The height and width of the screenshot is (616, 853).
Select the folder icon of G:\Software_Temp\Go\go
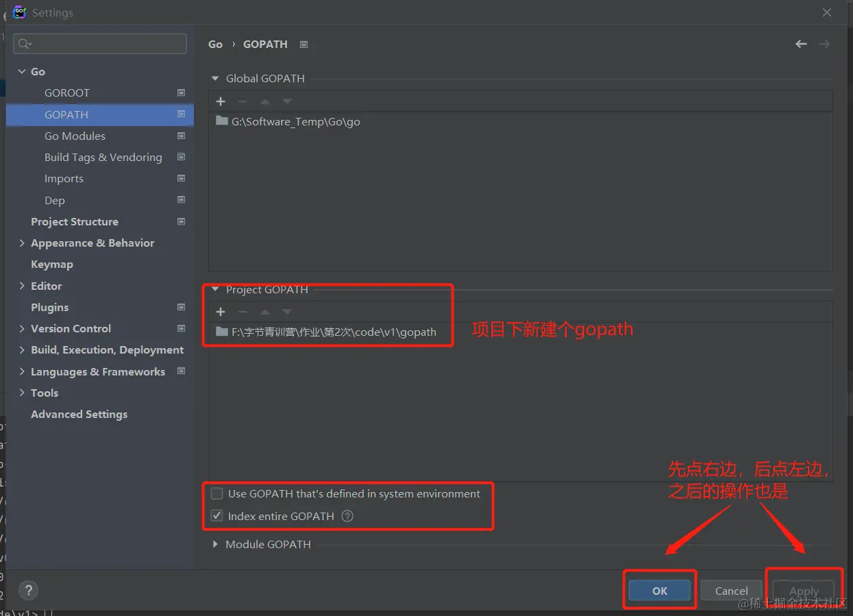click(221, 121)
